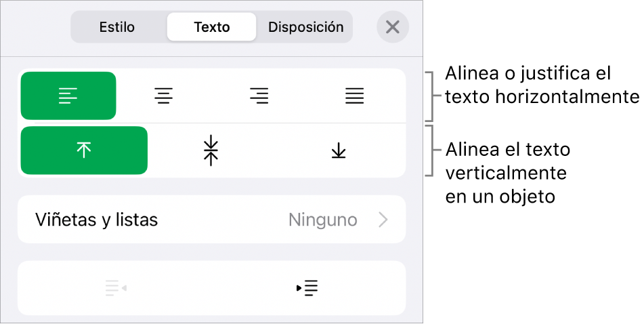Select the Texto tab
The width and height of the screenshot is (644, 324).
pyautogui.click(x=211, y=27)
